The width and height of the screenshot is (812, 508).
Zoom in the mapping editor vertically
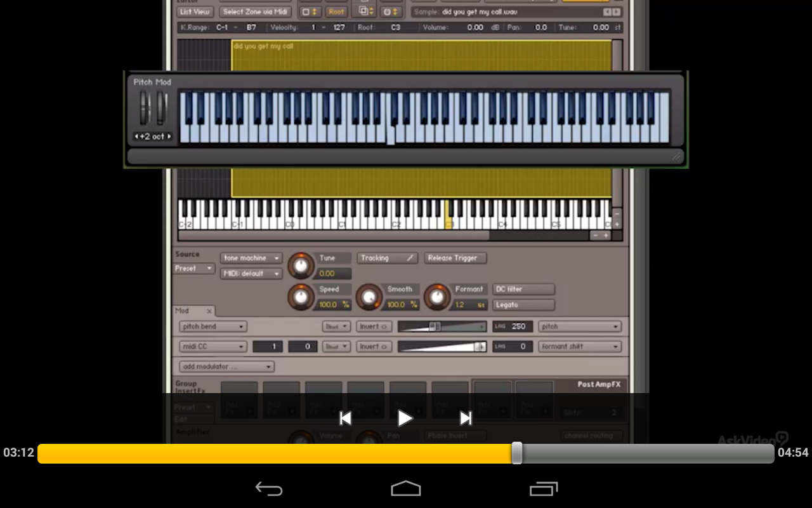[x=617, y=225]
